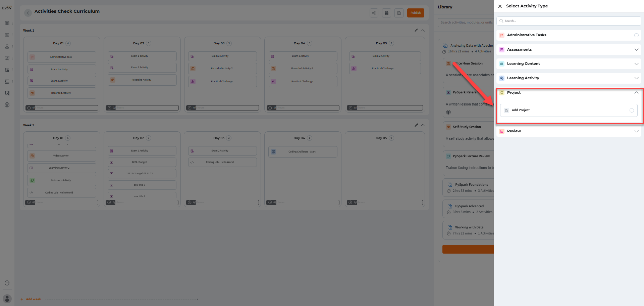Open the Exam 1 activity card in Week 1 Day 02
Viewport: 644px width, 306px height.
pyautogui.click(x=142, y=56)
